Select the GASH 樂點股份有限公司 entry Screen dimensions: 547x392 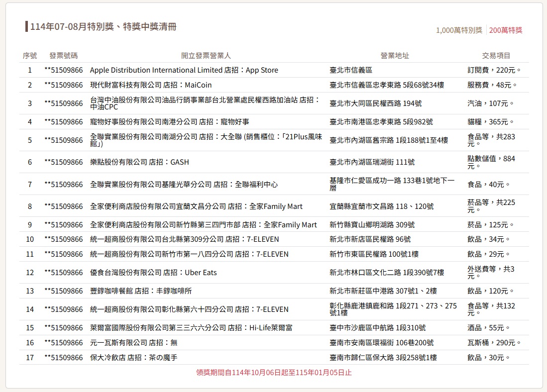[x=139, y=162]
